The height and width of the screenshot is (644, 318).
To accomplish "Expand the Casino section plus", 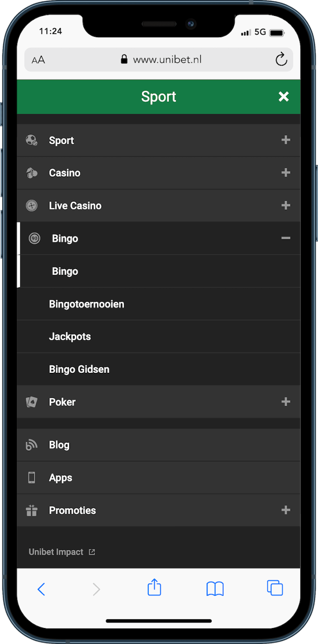I will [x=286, y=173].
